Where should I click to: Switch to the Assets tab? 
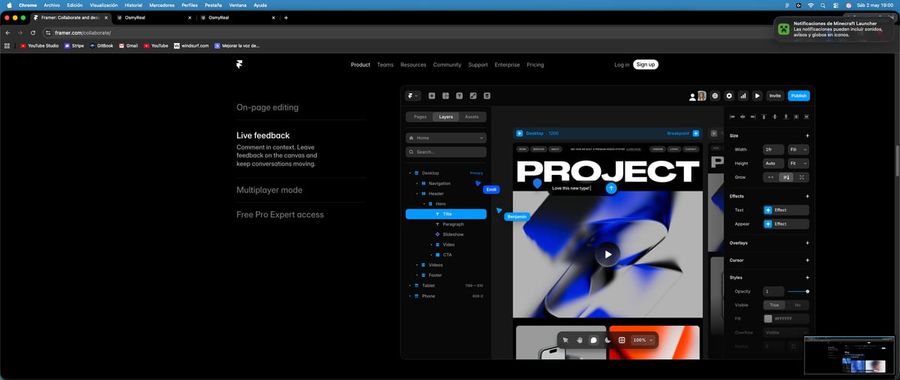pyautogui.click(x=472, y=117)
